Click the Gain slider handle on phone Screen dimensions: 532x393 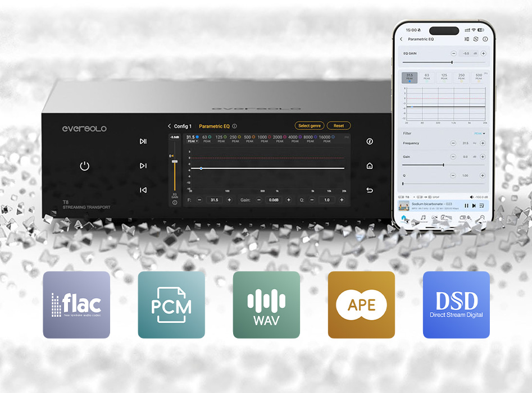pyautogui.click(x=443, y=165)
